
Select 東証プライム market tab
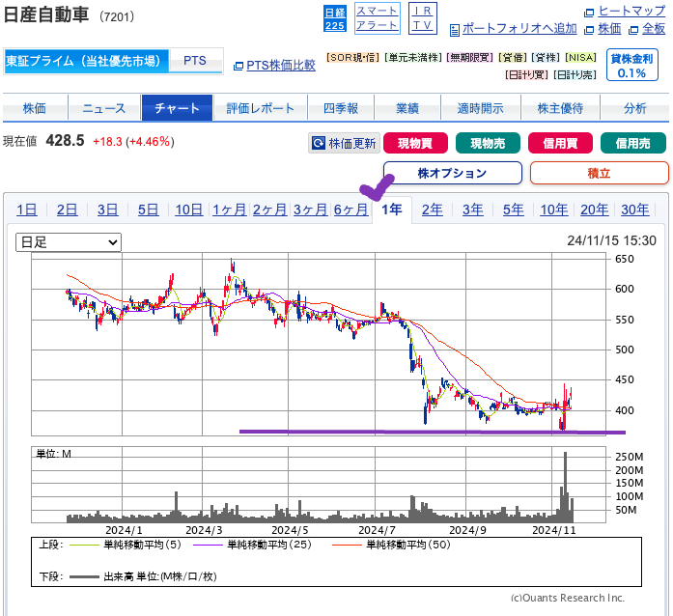pos(86,61)
